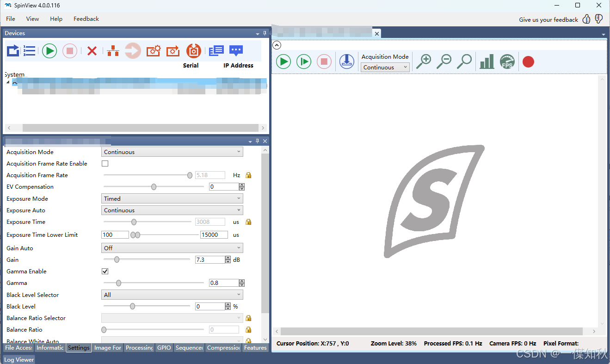Screen dimensions: 610x364
Task: Switch to the GPIO tab
Action: pyautogui.click(x=164, y=348)
